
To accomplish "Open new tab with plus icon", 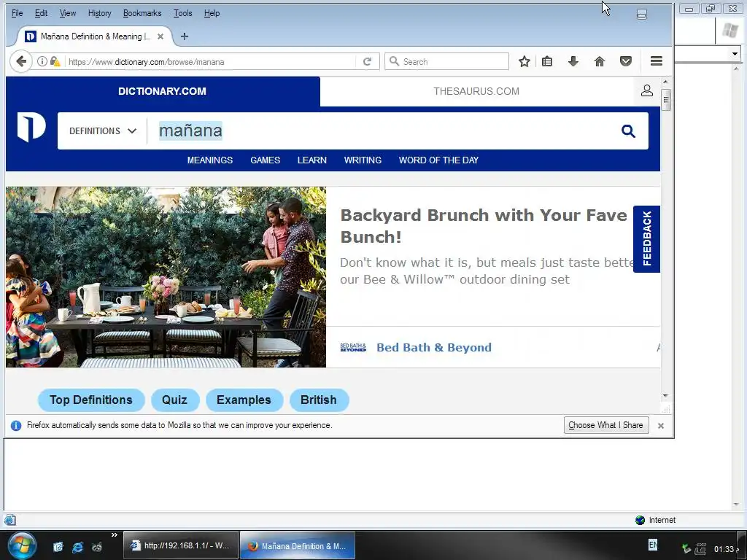I will coord(185,36).
